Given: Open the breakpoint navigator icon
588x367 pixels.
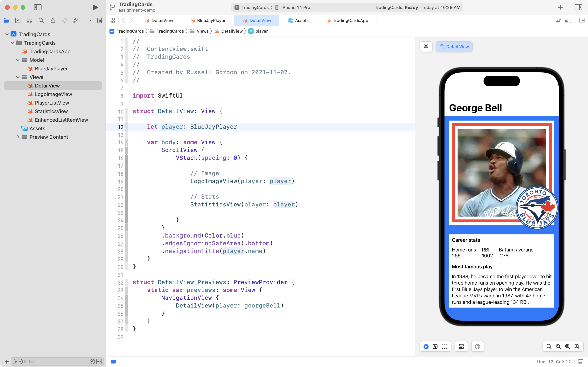Looking at the screenshot, I should tap(88, 20).
